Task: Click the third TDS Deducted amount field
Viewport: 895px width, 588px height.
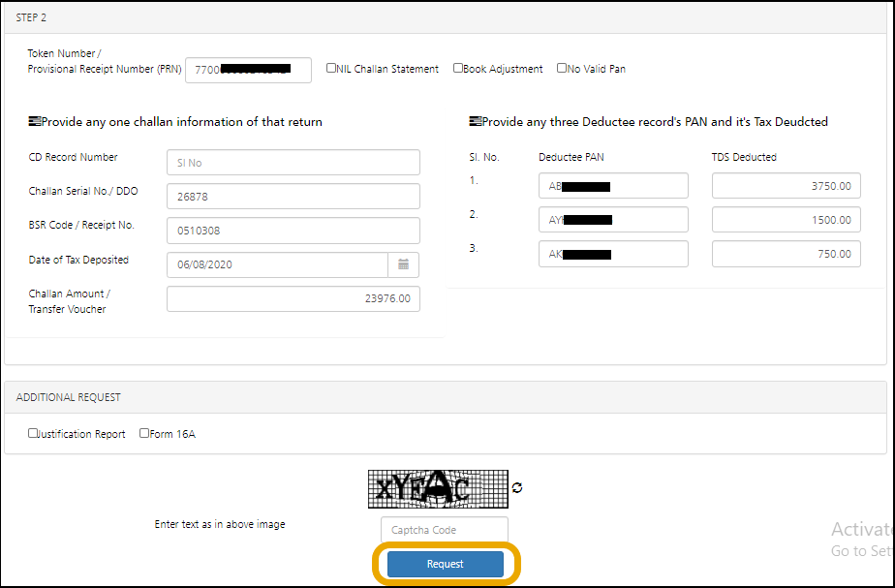Action: pyautogui.click(x=785, y=253)
